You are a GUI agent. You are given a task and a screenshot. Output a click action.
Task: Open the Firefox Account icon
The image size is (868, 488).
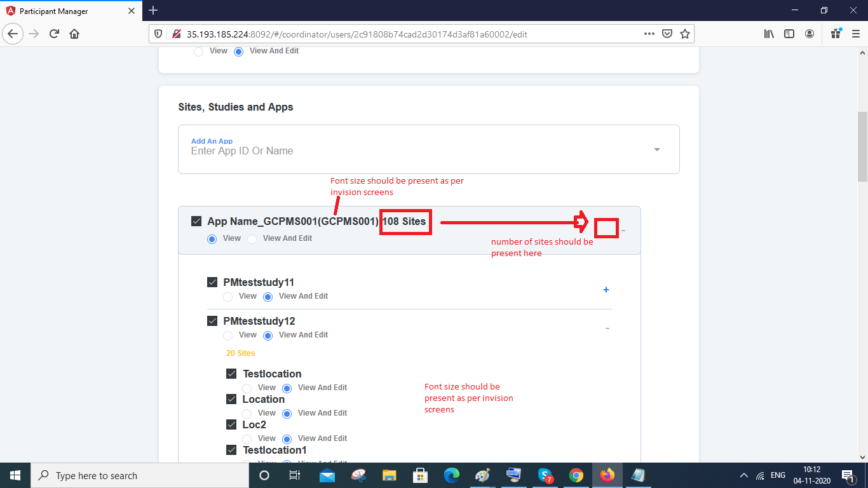(x=810, y=34)
